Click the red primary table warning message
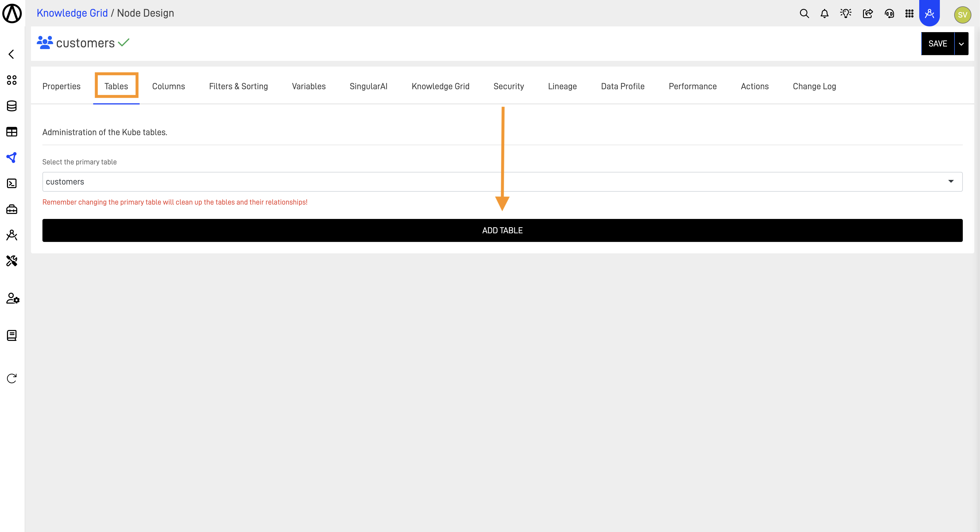The image size is (980, 532). [x=175, y=202]
